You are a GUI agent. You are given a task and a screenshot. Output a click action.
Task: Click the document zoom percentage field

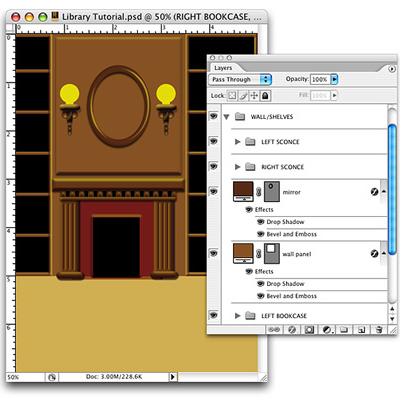(25, 377)
